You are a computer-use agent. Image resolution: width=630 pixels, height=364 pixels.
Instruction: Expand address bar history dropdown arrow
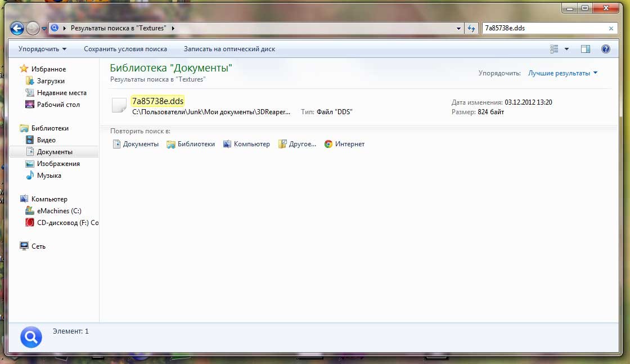(458, 29)
